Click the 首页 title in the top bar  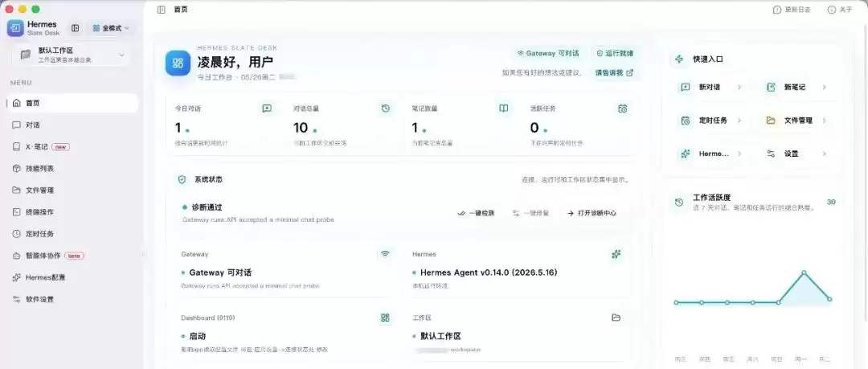(181, 10)
